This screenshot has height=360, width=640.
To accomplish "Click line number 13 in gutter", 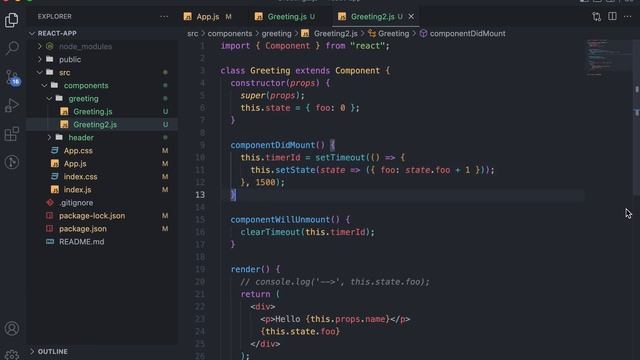I will (x=200, y=195).
